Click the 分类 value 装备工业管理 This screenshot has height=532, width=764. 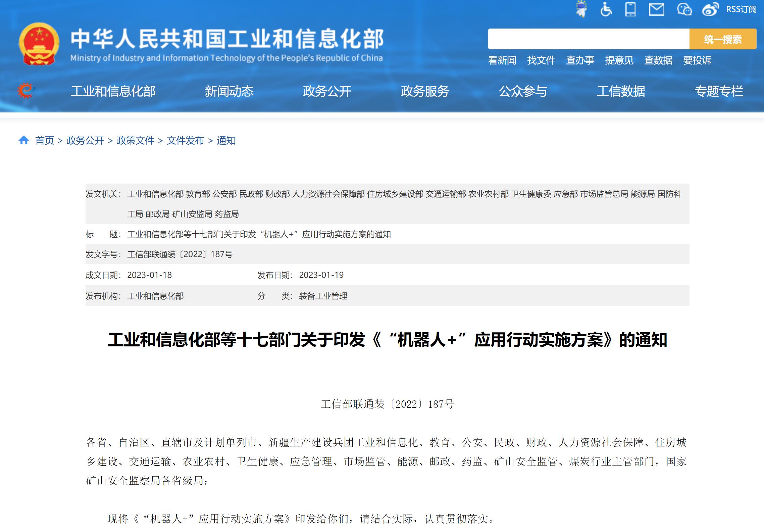pyautogui.click(x=323, y=296)
